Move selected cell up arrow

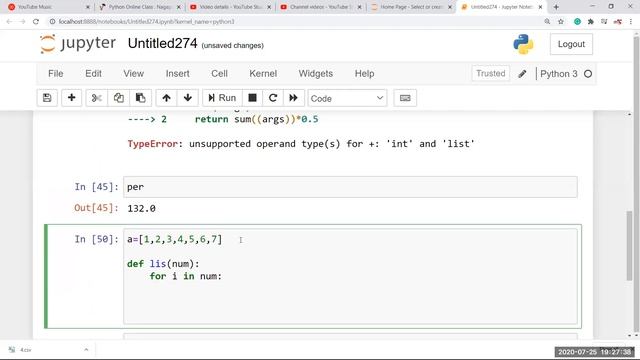(x=166, y=98)
